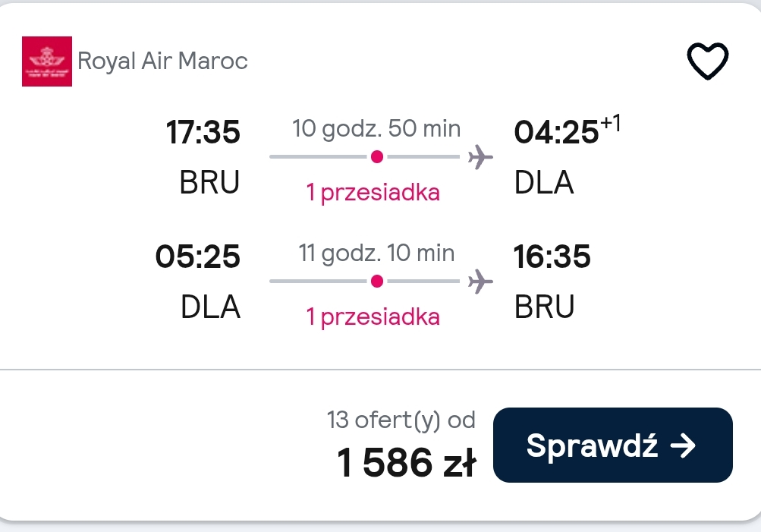
Task: Click outbound departure time 17:35
Action: point(203,132)
